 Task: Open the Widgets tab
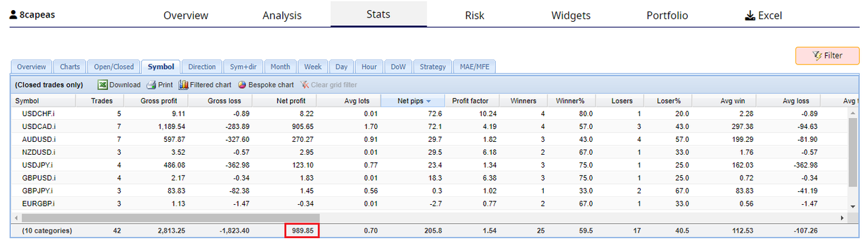[571, 15]
